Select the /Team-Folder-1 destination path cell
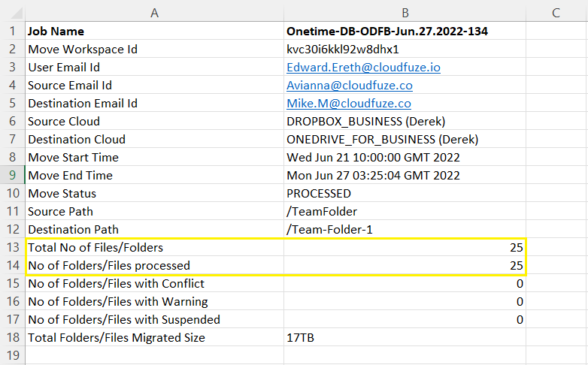This screenshot has width=588, height=365. coord(405,230)
